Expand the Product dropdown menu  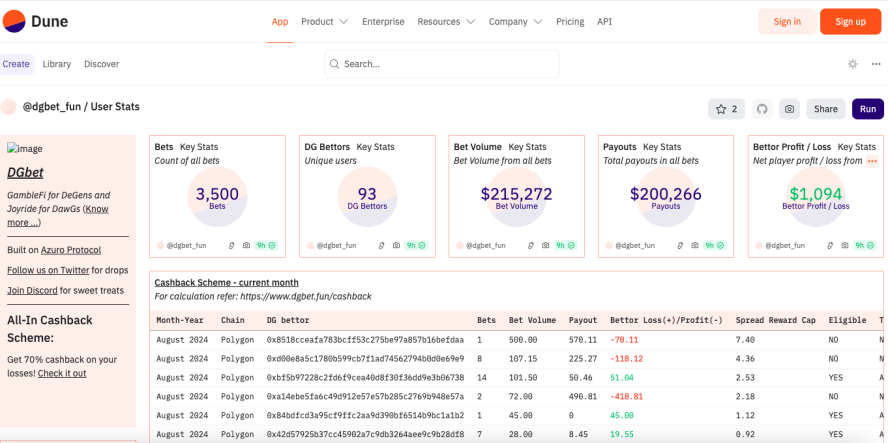325,22
